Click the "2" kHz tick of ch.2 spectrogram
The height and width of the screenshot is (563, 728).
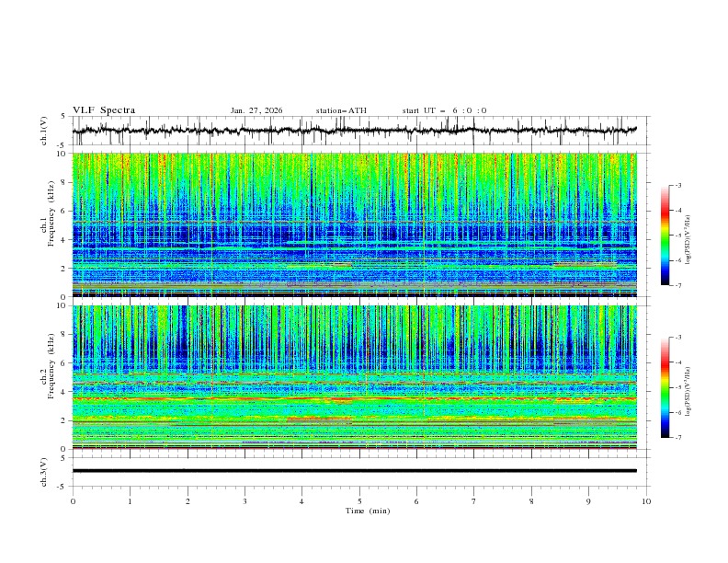[x=64, y=420]
